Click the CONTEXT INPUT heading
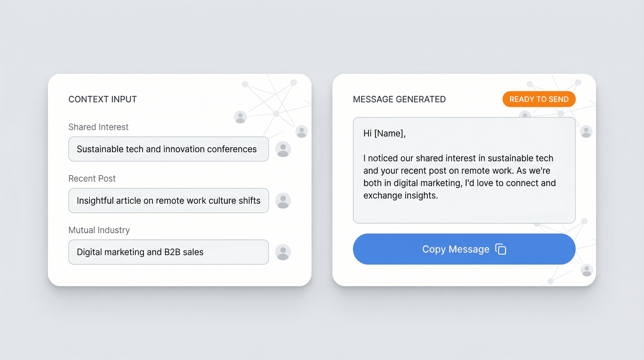This screenshot has width=644, height=360. [102, 99]
